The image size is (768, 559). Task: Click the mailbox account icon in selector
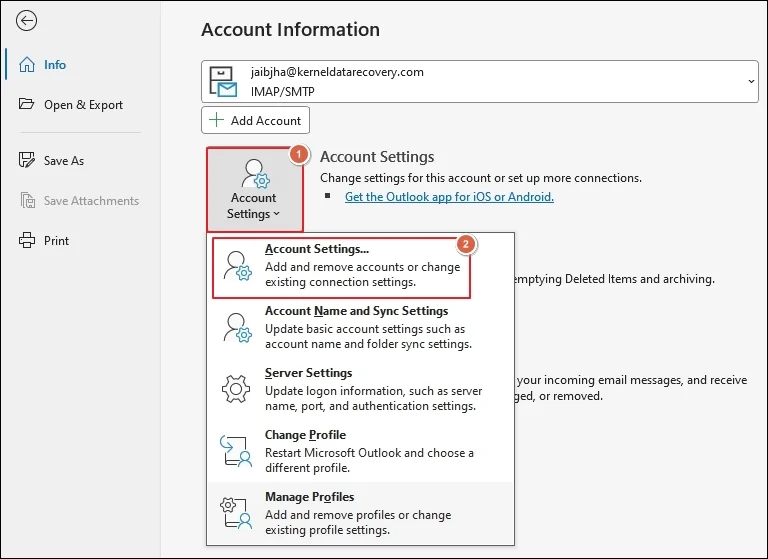pos(223,81)
